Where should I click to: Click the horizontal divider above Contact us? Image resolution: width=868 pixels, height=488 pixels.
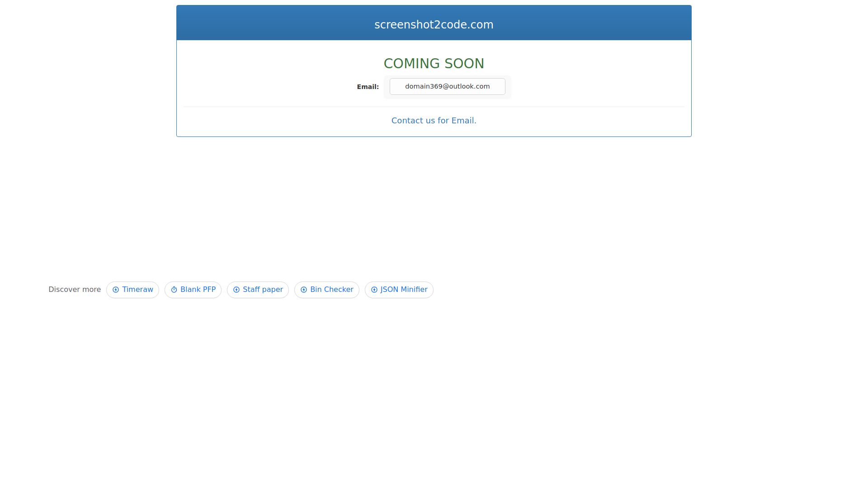(x=434, y=108)
